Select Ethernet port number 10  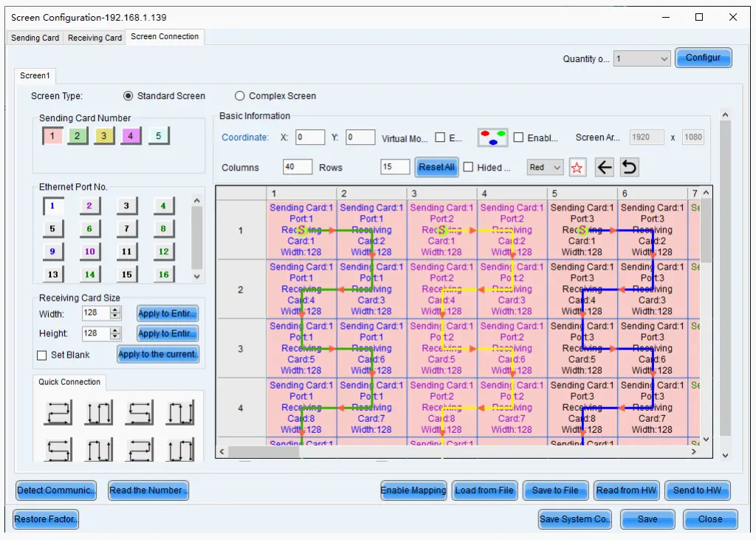(89, 252)
